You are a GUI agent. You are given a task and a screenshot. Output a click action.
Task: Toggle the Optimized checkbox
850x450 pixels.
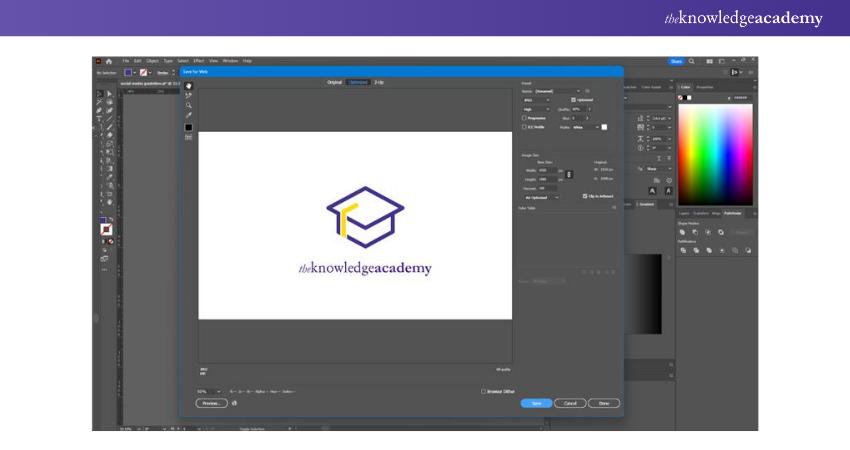tap(573, 100)
